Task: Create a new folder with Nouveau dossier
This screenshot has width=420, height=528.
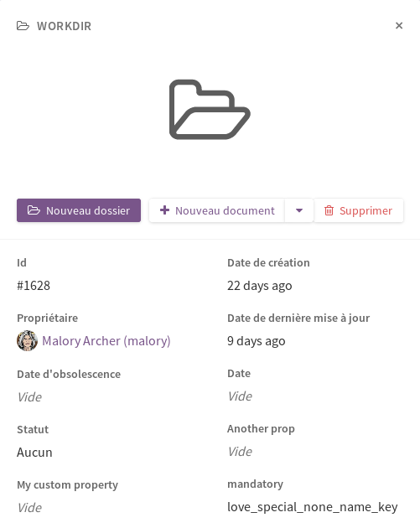Action: 79,210
